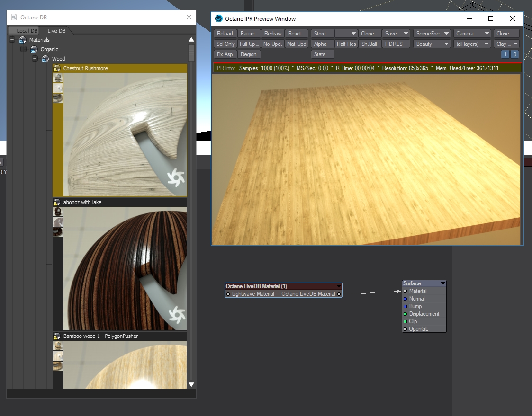This screenshot has width=532, height=416.
Task: Toggle Alpha display
Action: (x=322, y=44)
